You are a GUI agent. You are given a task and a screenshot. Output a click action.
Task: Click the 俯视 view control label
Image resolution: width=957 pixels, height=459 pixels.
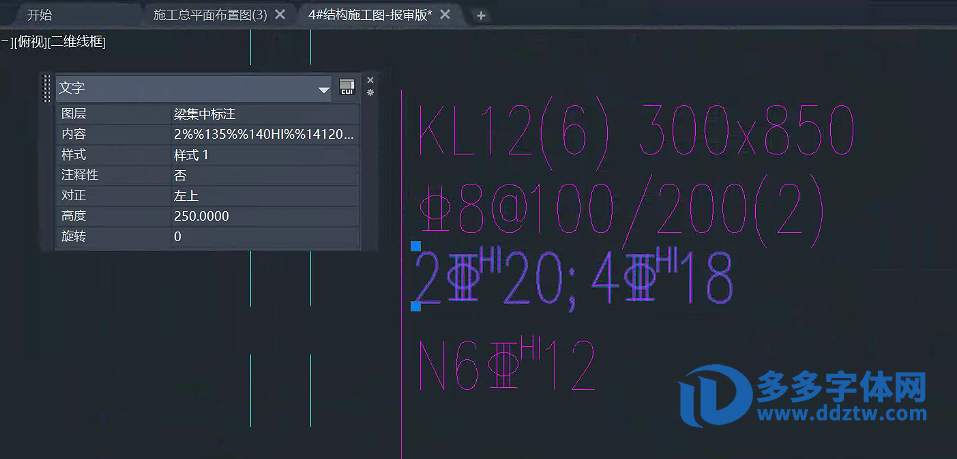point(31,41)
